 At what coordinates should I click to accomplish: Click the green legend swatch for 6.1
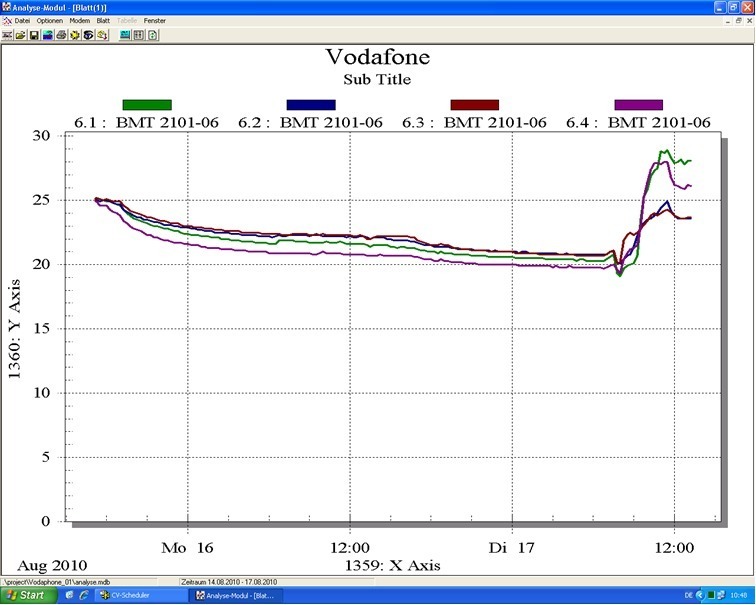[147, 105]
